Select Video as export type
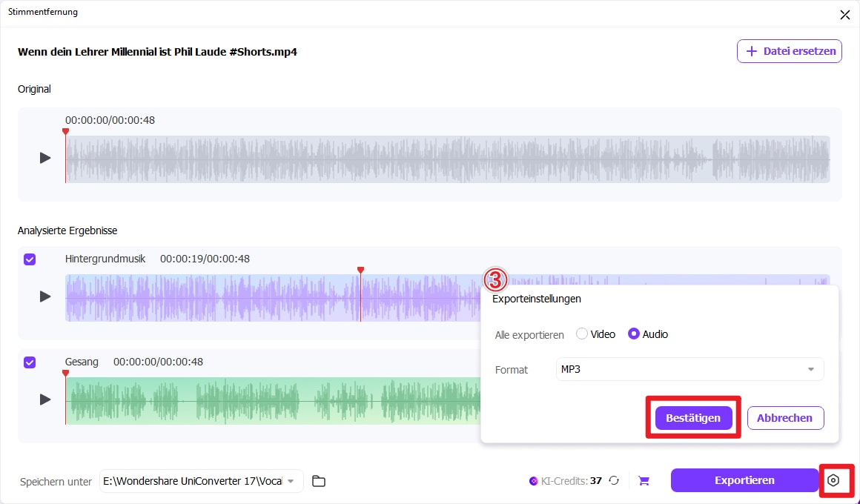The width and height of the screenshot is (860, 504). click(582, 334)
